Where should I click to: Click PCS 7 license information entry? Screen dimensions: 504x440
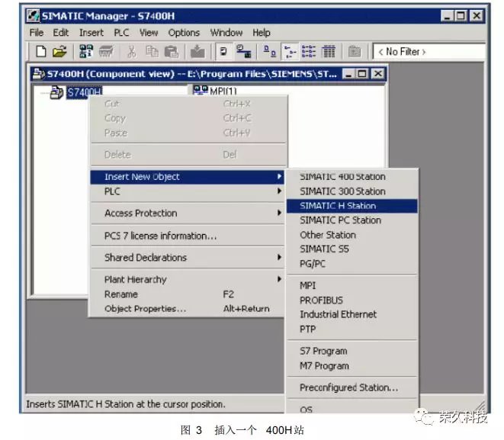tap(160, 236)
